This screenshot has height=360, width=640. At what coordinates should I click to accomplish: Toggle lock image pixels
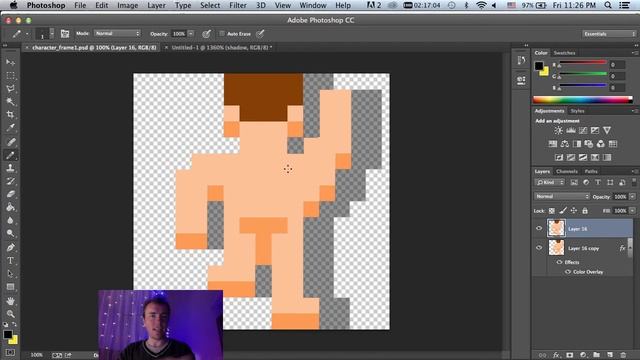[563, 211]
